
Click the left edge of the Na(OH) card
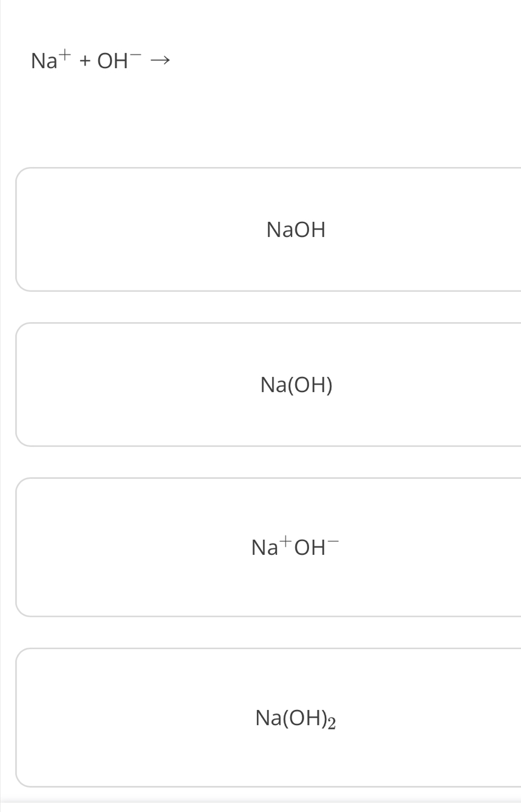tap(18, 384)
